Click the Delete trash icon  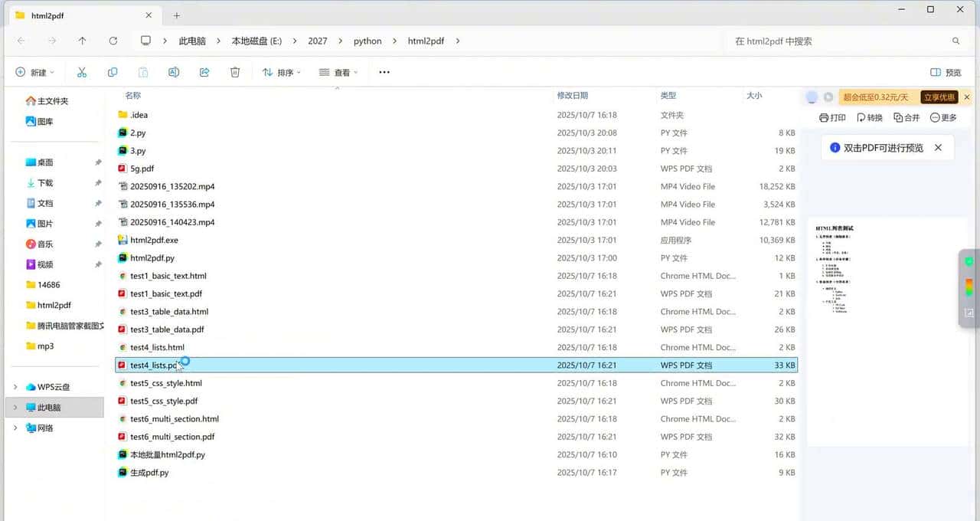pos(234,71)
